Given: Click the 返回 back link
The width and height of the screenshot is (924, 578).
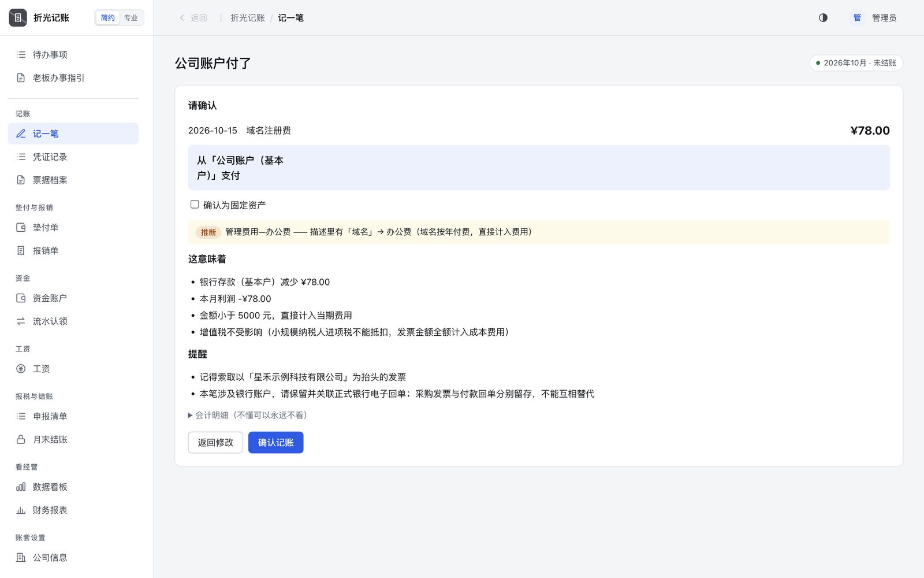Looking at the screenshot, I should click(x=193, y=18).
